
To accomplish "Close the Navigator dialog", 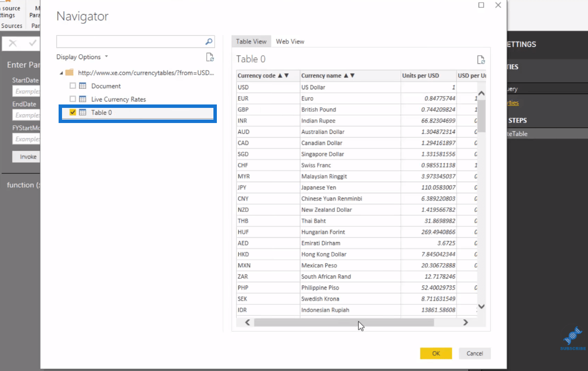I will point(498,5).
